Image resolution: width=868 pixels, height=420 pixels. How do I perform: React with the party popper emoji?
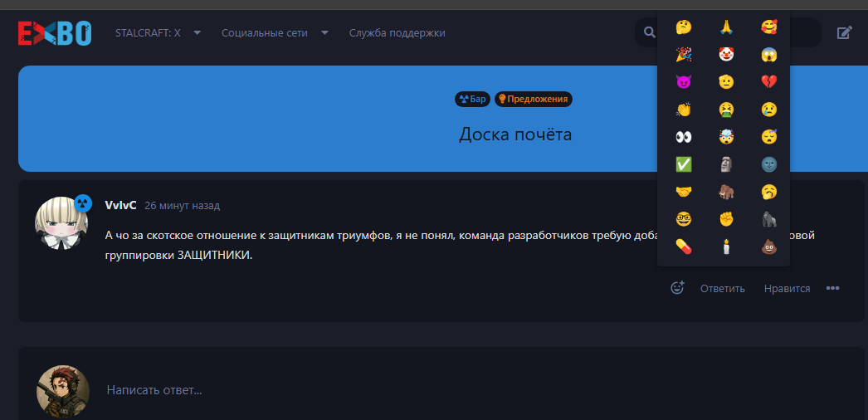pos(684,54)
